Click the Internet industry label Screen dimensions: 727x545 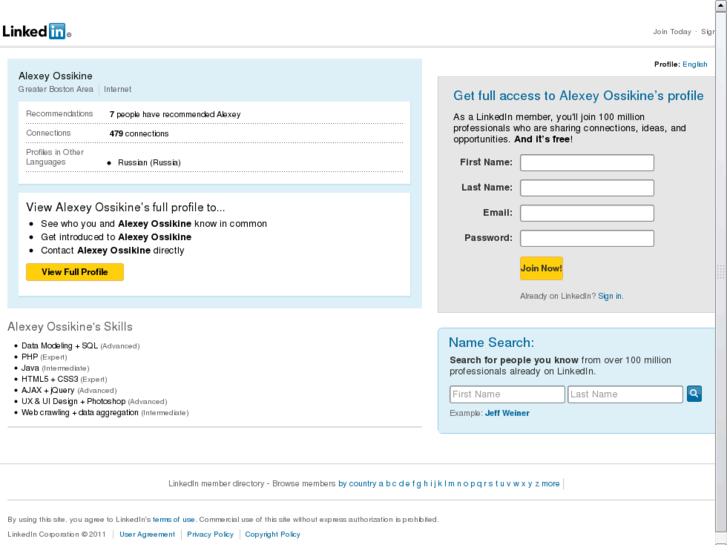pos(117,89)
